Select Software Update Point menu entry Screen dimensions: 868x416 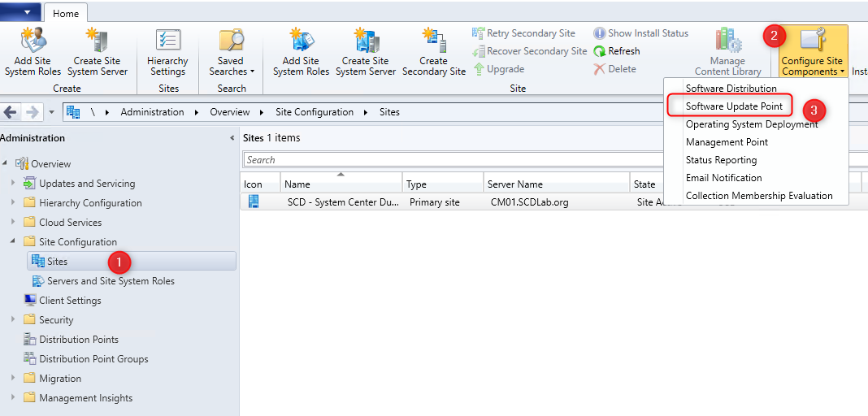[x=733, y=106]
